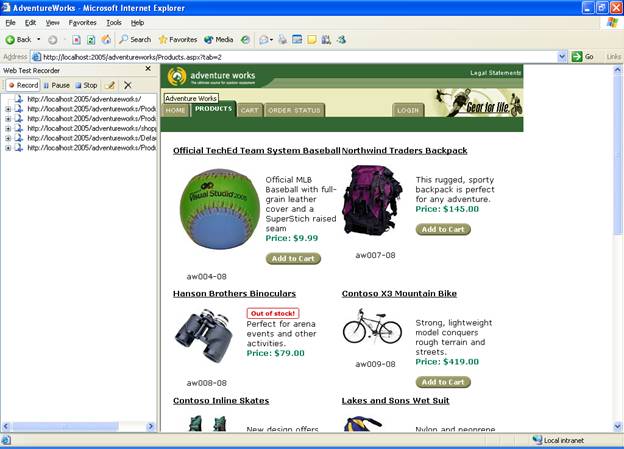Click the adventure works logo

click(x=211, y=76)
